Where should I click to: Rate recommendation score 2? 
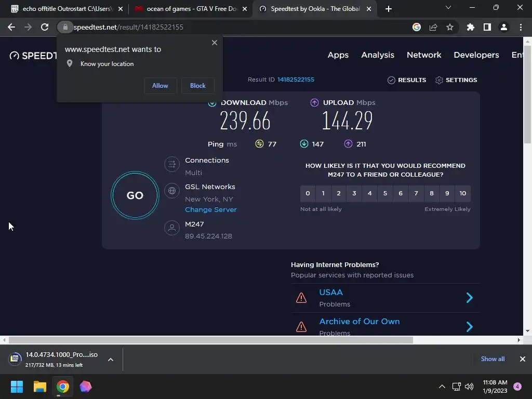coord(339,193)
